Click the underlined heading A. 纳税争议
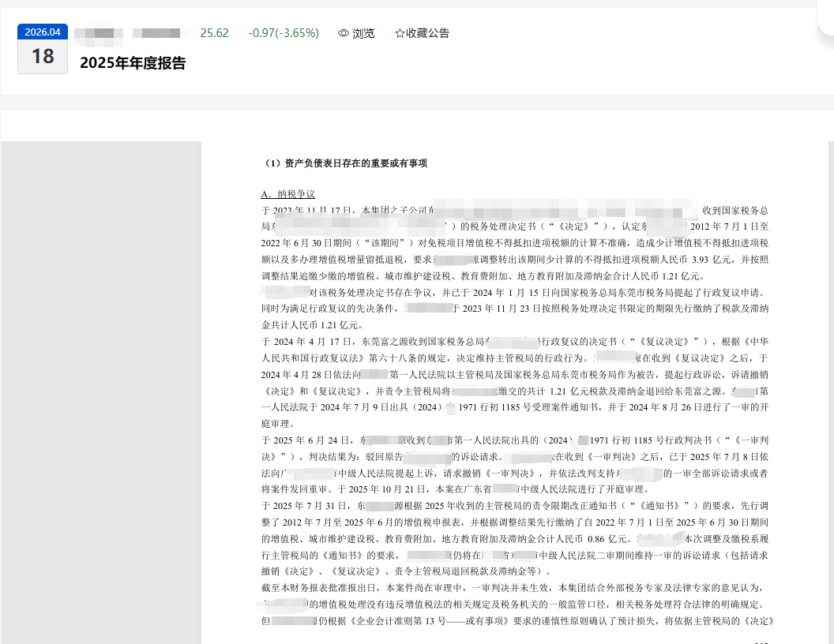Viewport: 834px width, 644px height. 287,194
